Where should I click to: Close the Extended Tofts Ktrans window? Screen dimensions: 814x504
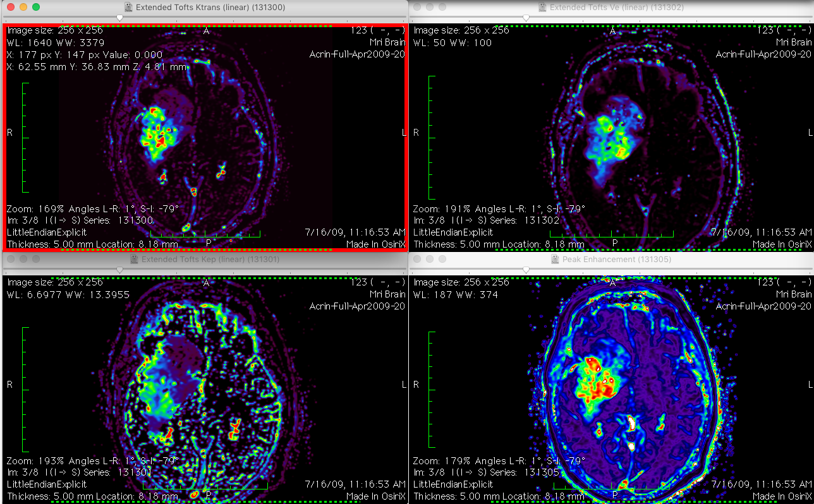click(x=10, y=7)
